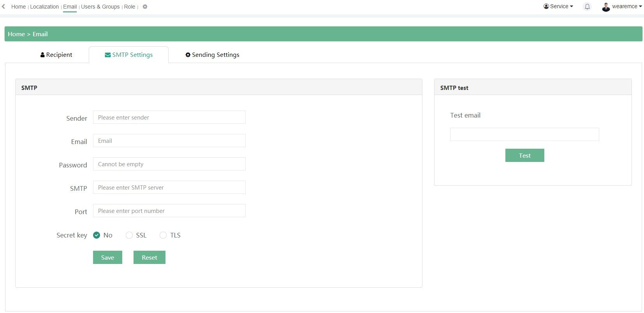This screenshot has height=313, width=644.
Task: Open the wearemce account dropdown
Action: 626,7
